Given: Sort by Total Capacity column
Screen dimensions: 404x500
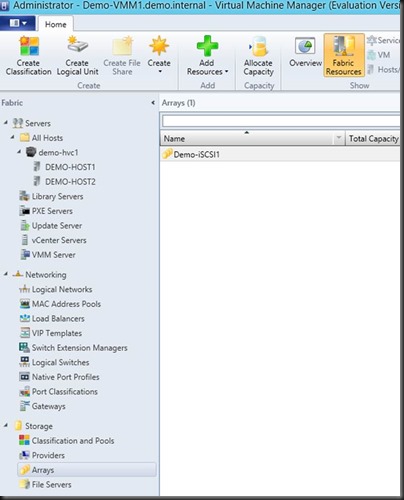Looking at the screenshot, I should (373, 138).
